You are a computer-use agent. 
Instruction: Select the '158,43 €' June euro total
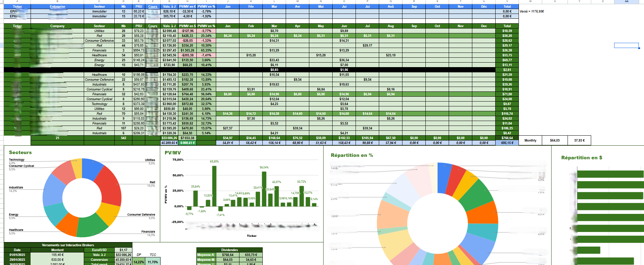(x=344, y=143)
